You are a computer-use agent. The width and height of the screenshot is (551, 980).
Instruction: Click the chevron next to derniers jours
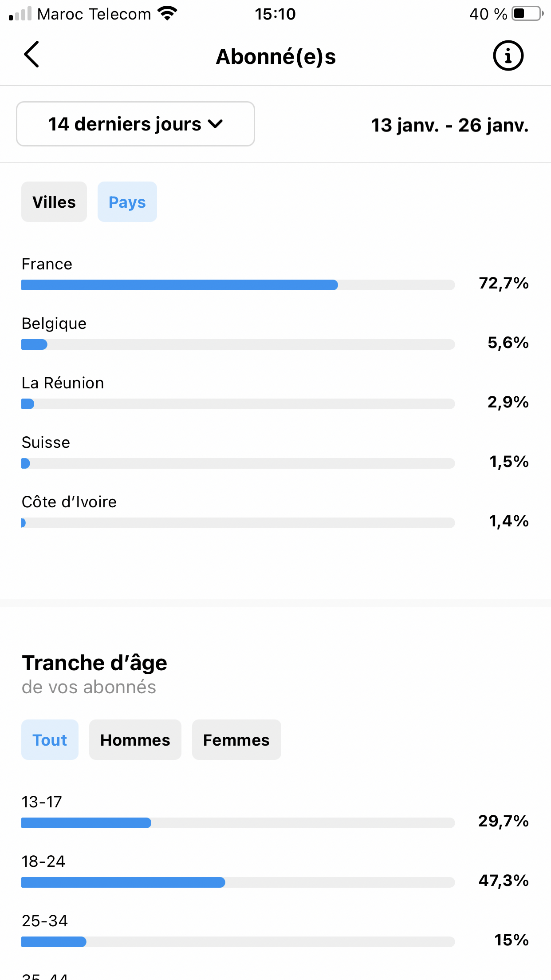(215, 124)
